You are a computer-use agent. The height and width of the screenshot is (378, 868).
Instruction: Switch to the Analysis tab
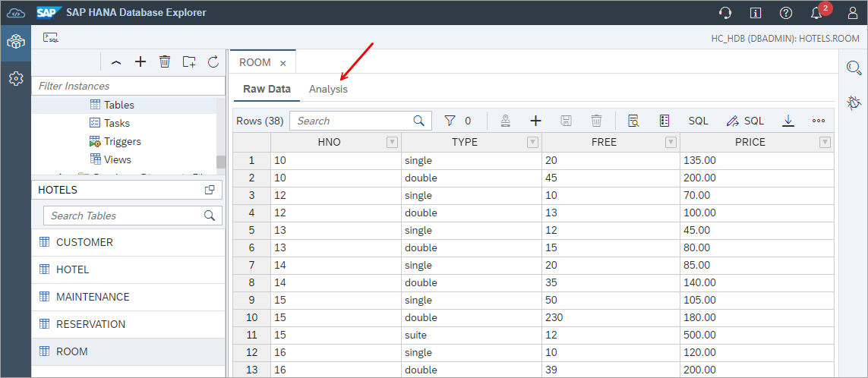328,89
